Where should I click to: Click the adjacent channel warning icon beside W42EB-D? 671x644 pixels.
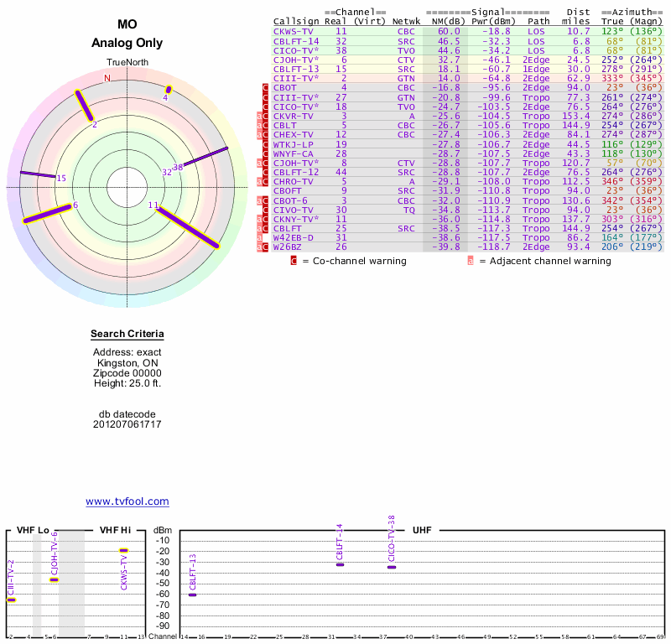click(259, 237)
